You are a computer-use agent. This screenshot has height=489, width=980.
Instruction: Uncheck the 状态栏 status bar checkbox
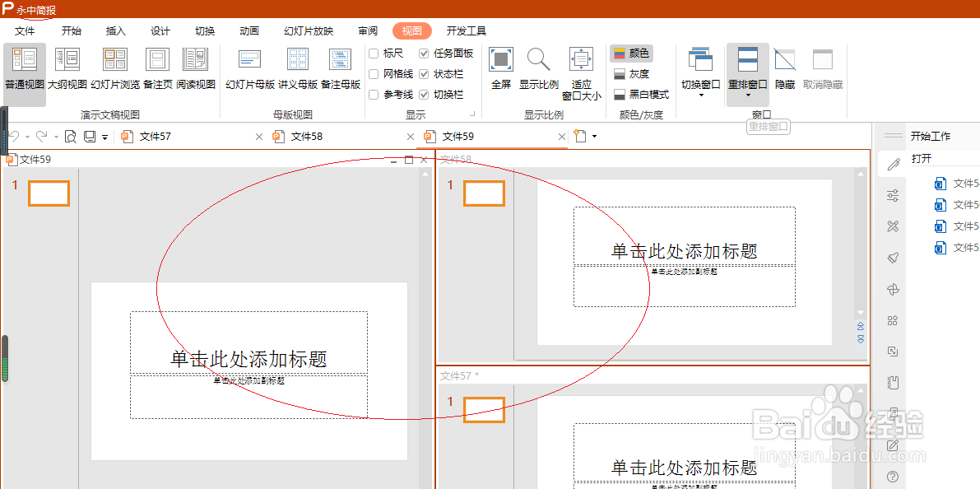click(424, 74)
